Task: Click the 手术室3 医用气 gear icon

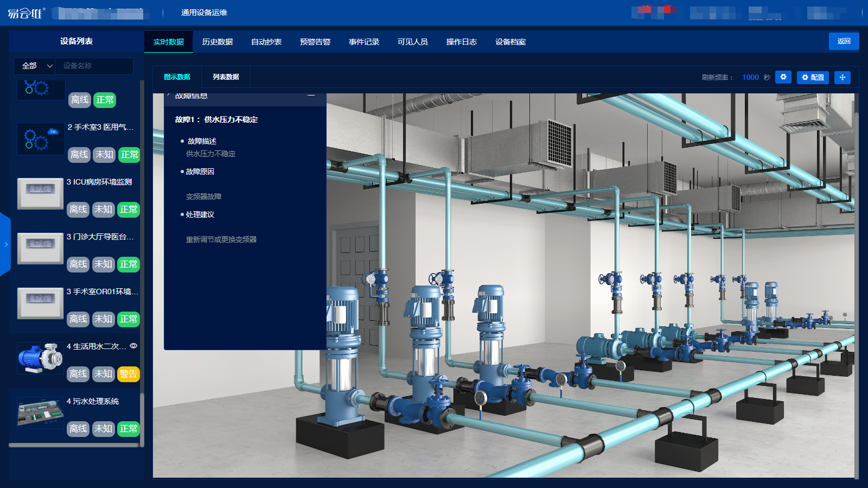Action: coord(40,139)
